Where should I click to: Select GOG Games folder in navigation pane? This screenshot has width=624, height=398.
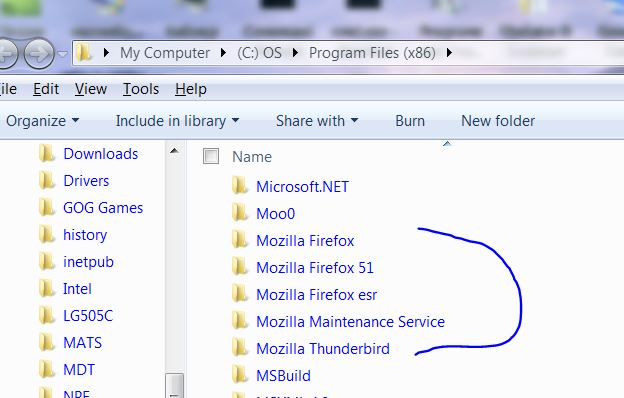click(x=103, y=208)
